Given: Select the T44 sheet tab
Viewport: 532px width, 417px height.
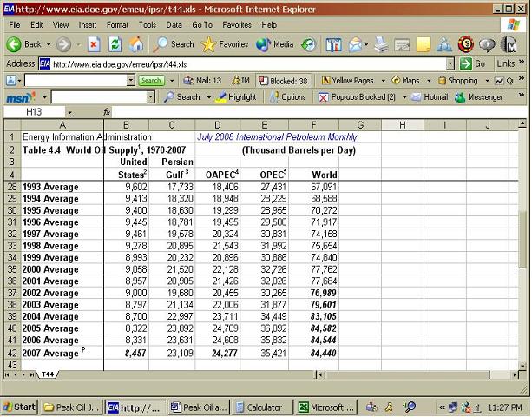Looking at the screenshot, I should pos(47,374).
